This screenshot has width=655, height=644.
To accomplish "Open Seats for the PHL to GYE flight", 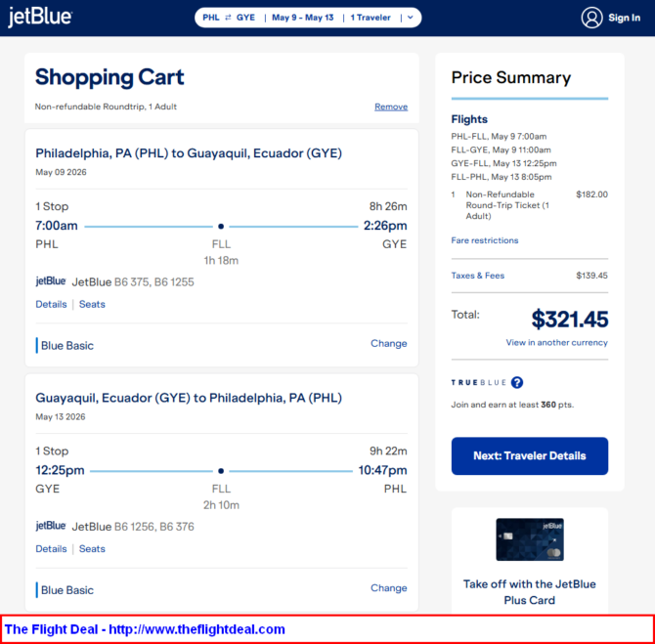I will tap(92, 304).
